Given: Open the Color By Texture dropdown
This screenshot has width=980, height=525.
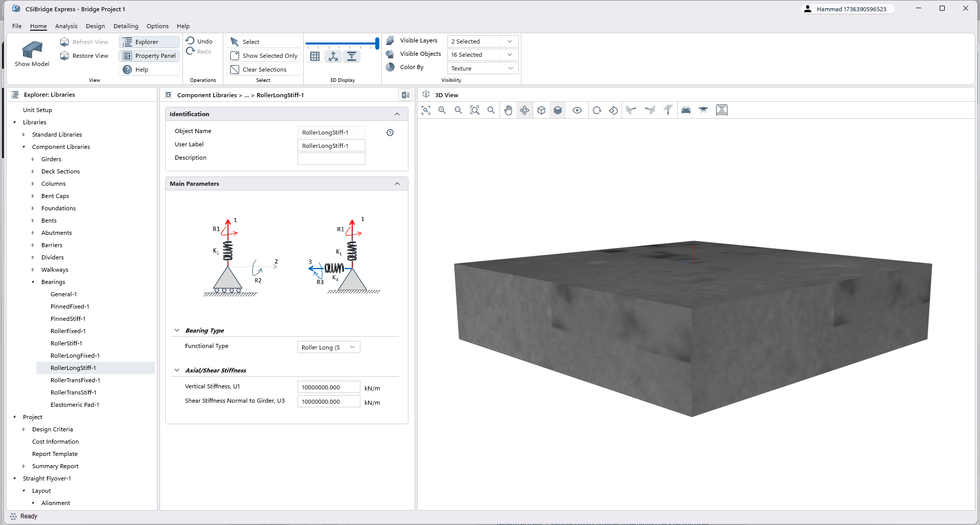Looking at the screenshot, I should (482, 68).
